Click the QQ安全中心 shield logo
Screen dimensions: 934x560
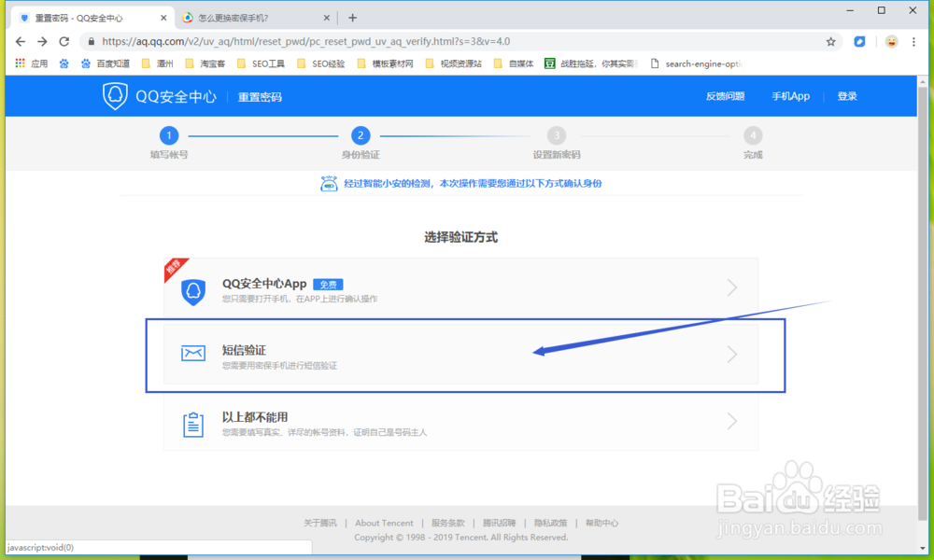pyautogui.click(x=115, y=96)
